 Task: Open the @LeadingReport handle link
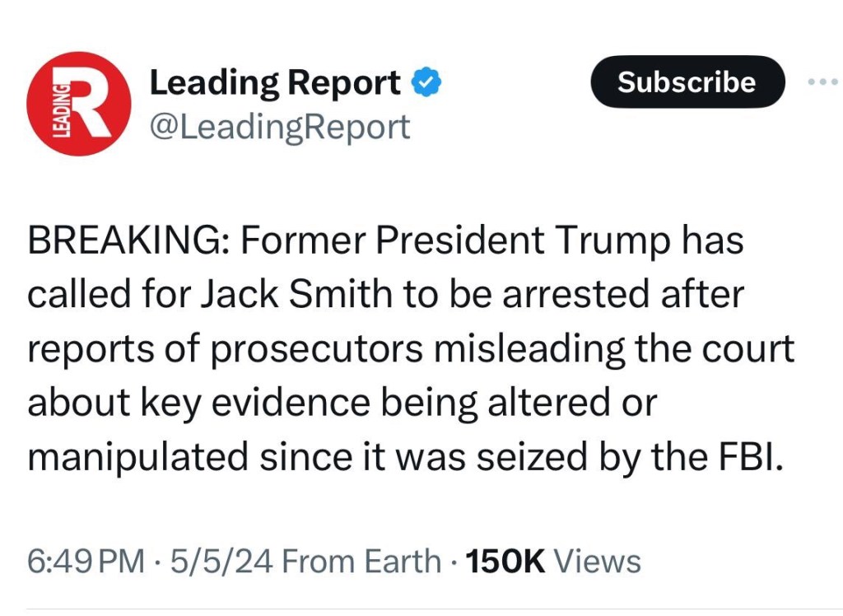[279, 128]
